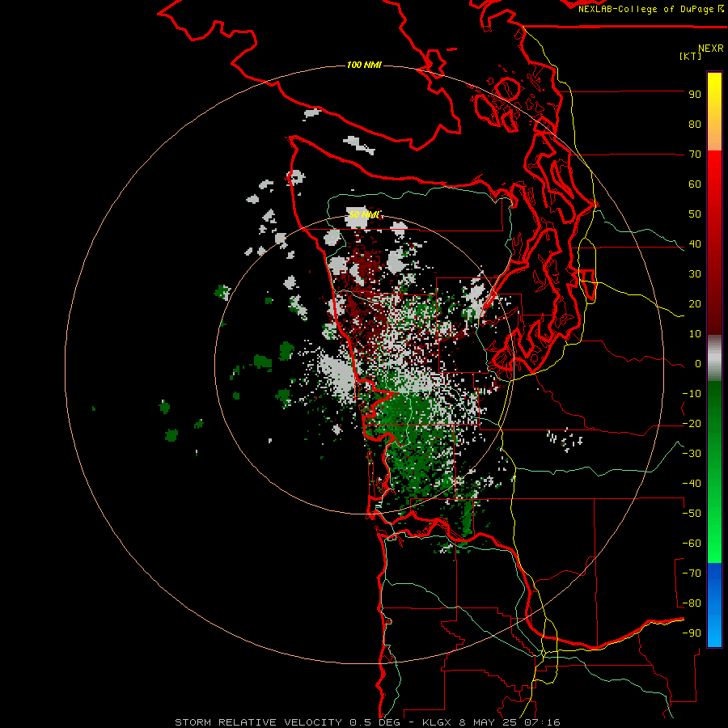728x728 pixels.
Task: Click the 50 NMI range ring label
Action: pyautogui.click(x=364, y=214)
